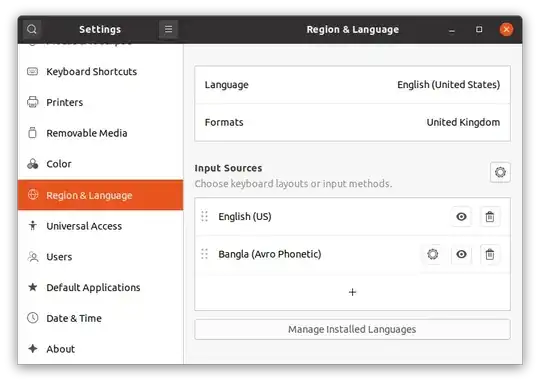The height and width of the screenshot is (384, 540).
Task: Open Users settings panel
Action: [x=101, y=257]
